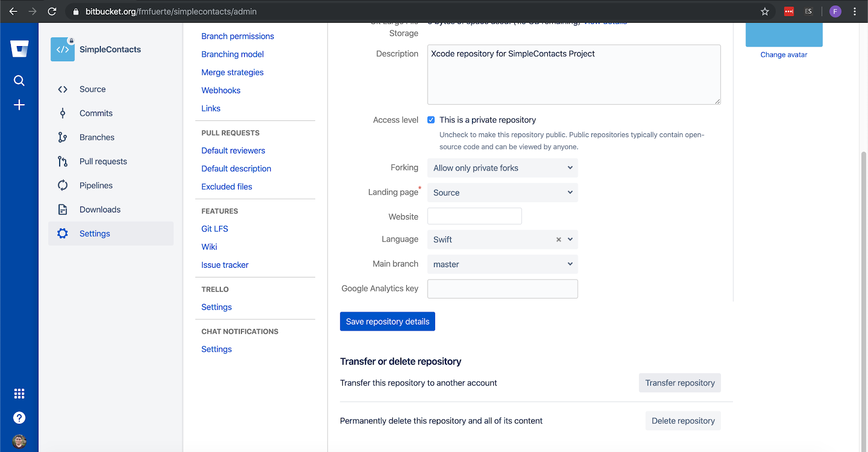Go to Pipelines in the sidebar

[96, 185]
